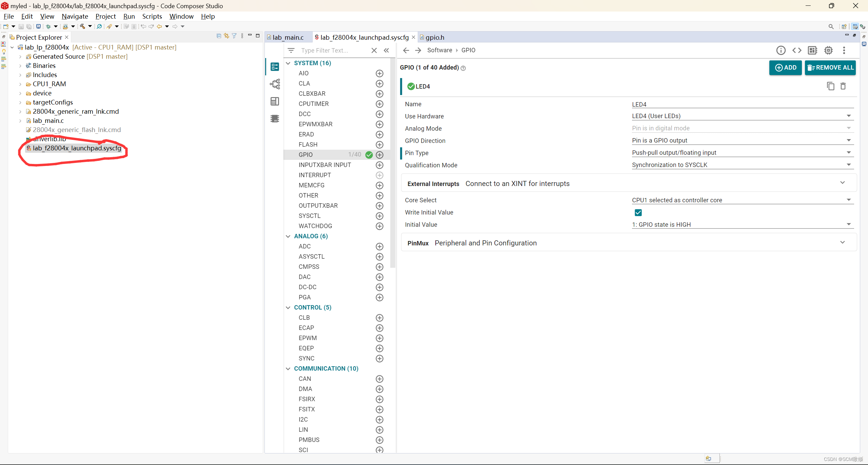Click plus icon next to CPUTIMER
This screenshot has width=868, height=465.
tap(379, 104)
